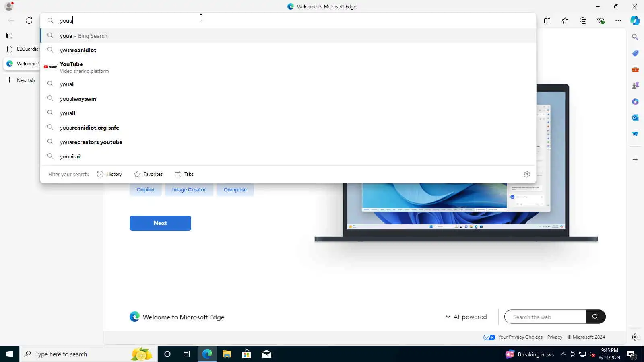The image size is (644, 362).
Task: Pick the 'youalwayswin' suggestion
Action: [x=288, y=99]
